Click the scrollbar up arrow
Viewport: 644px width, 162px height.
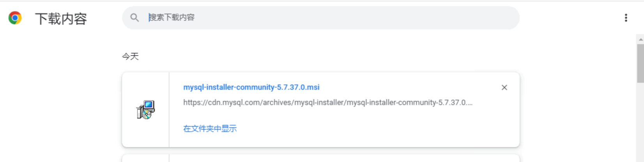(640, 39)
